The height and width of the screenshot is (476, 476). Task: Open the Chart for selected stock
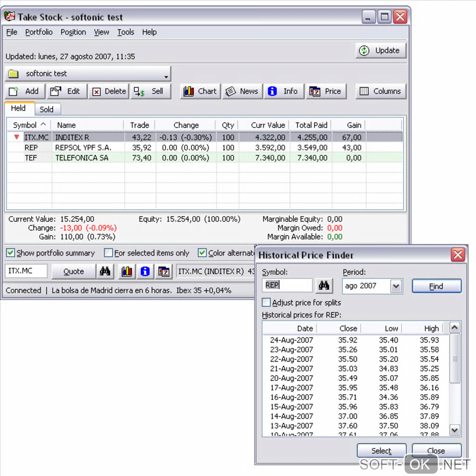coord(200,91)
